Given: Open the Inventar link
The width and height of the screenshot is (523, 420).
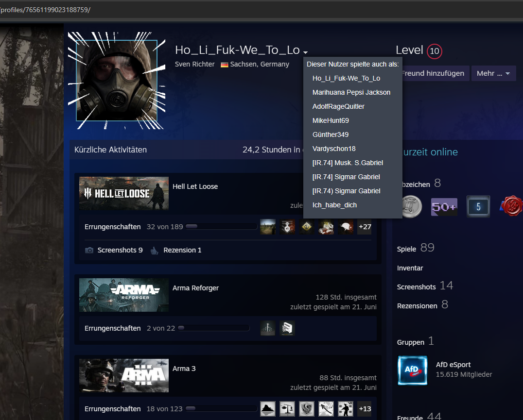Looking at the screenshot, I should (x=410, y=268).
